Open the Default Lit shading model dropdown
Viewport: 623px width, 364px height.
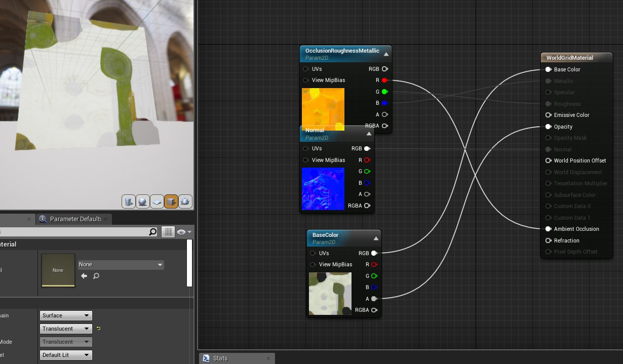66,355
